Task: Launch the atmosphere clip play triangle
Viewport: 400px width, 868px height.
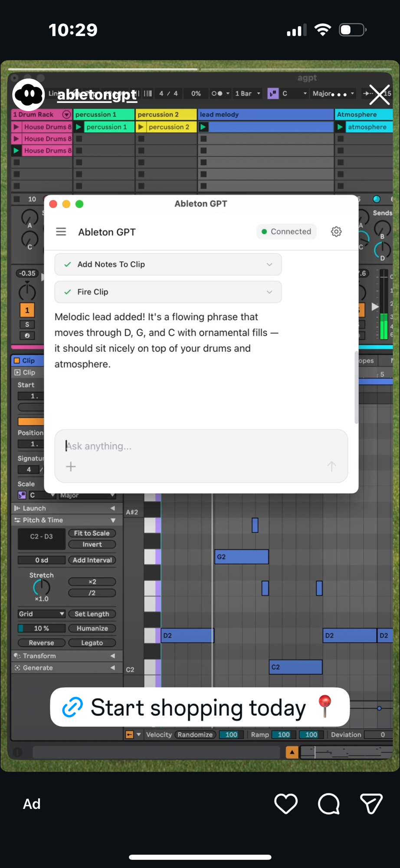Action: [x=340, y=127]
